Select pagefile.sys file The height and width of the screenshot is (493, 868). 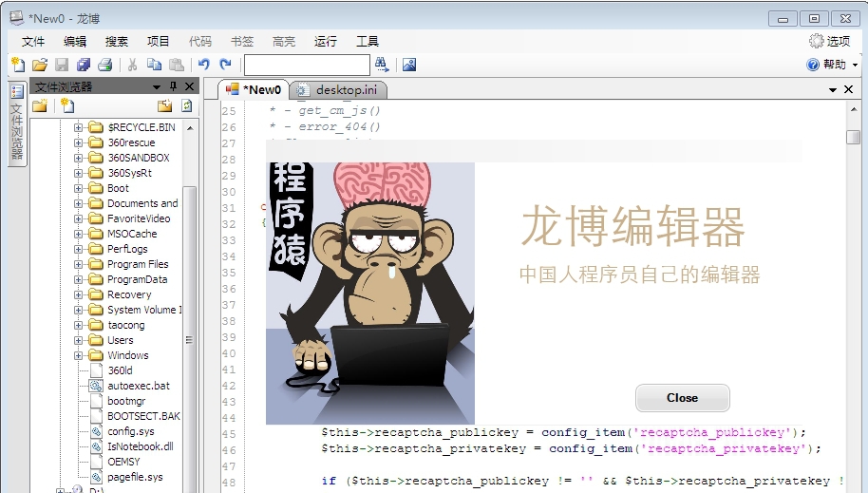[x=135, y=477]
